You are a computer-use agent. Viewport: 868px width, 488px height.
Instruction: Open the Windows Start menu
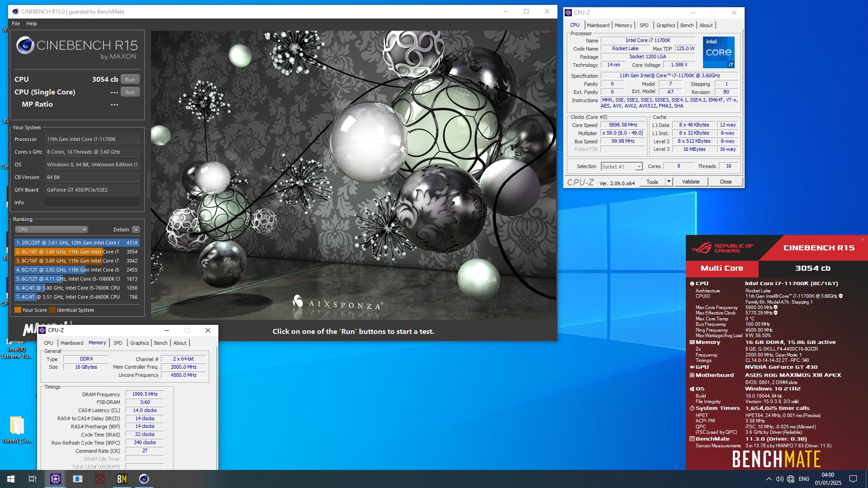(11, 479)
